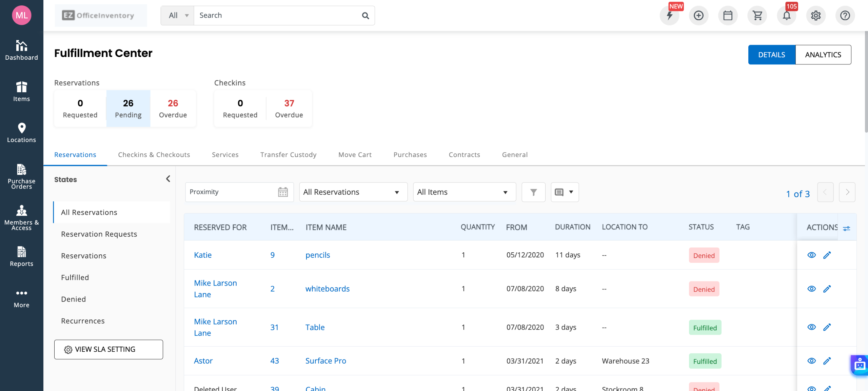
Task: View Astor's Surface Pro reservation eye icon
Action: point(811,361)
